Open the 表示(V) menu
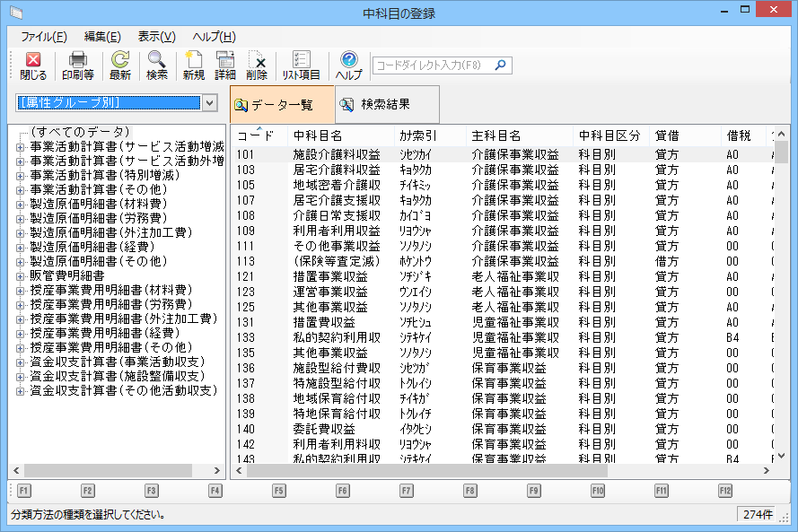 coord(156,37)
